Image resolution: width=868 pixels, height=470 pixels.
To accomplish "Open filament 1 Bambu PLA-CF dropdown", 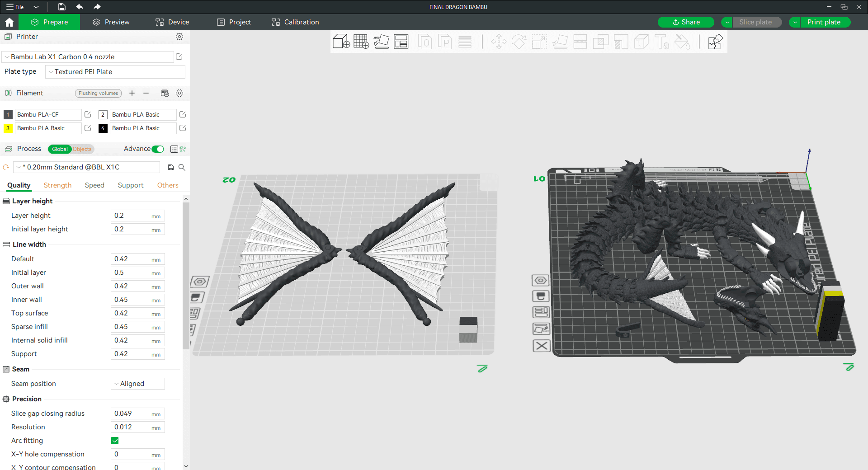I will (48, 115).
